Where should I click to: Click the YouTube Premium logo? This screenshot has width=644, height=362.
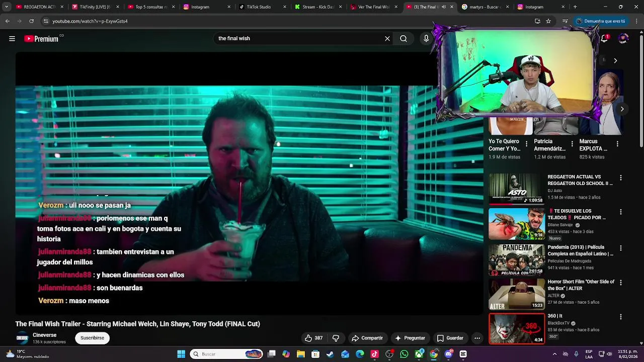point(42,39)
